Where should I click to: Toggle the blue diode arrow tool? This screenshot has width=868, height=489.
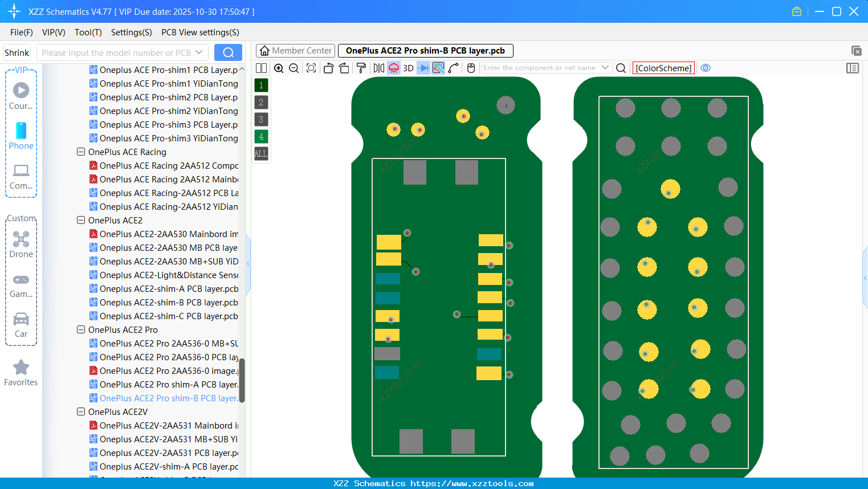point(423,68)
